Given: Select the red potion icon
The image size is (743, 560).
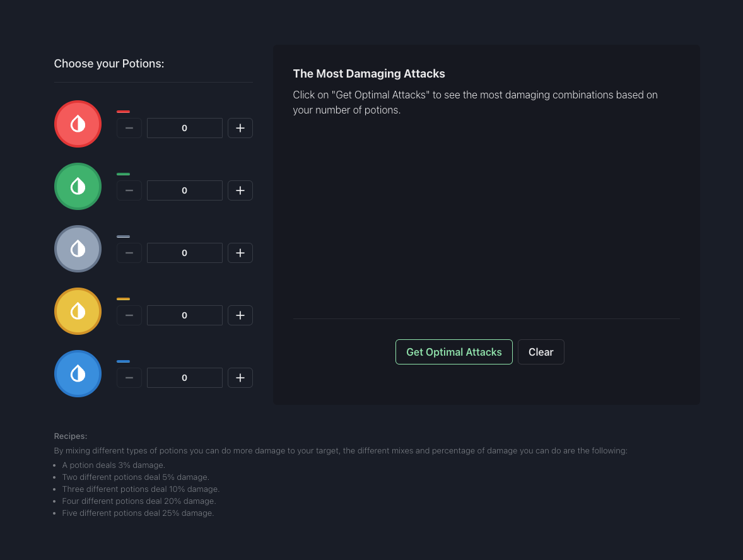Looking at the screenshot, I should 78,124.
